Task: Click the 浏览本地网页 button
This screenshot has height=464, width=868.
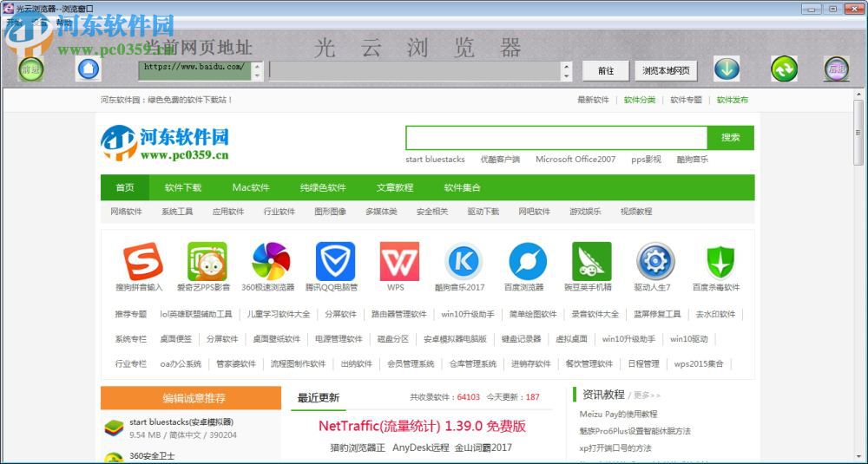Action: (666, 71)
